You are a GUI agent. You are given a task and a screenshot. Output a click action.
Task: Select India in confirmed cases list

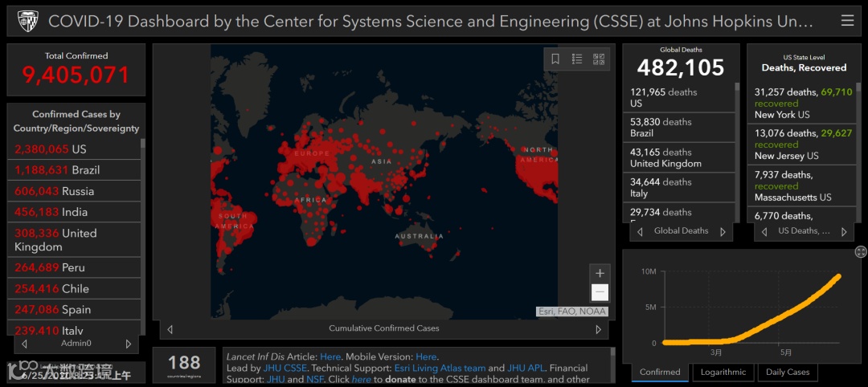click(74, 212)
